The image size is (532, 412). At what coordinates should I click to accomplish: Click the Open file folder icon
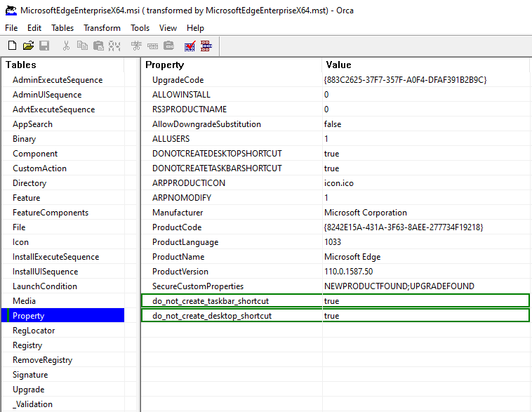click(x=28, y=46)
